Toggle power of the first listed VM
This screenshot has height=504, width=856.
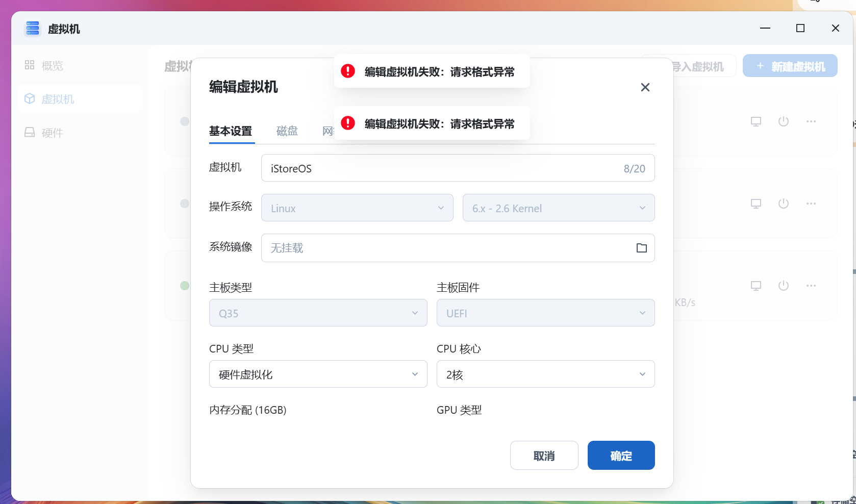click(784, 121)
